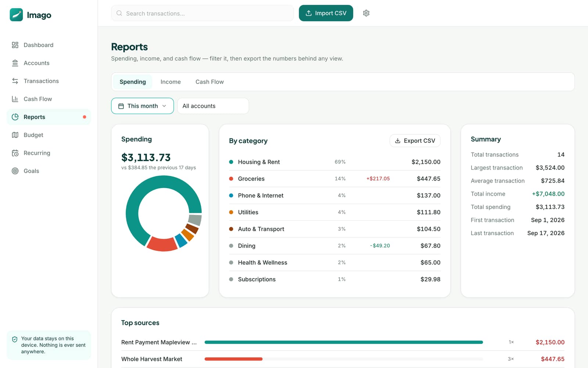Click the Largest transaction $3,524.00 value
The image size is (588, 368).
pyautogui.click(x=550, y=168)
